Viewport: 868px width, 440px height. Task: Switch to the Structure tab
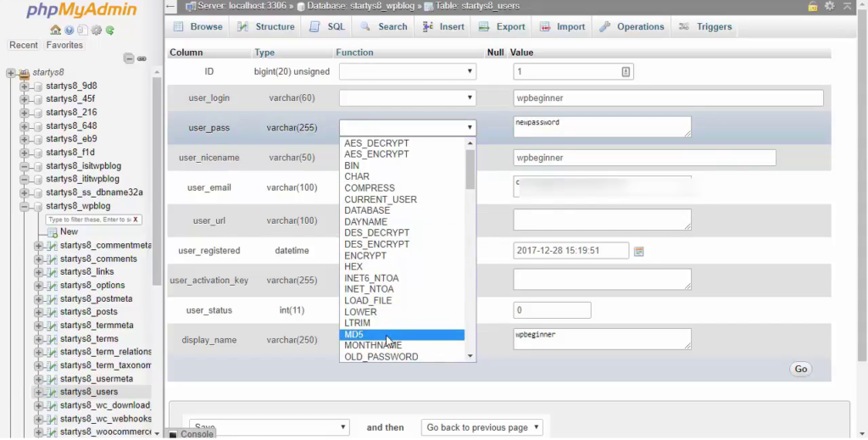pos(266,27)
